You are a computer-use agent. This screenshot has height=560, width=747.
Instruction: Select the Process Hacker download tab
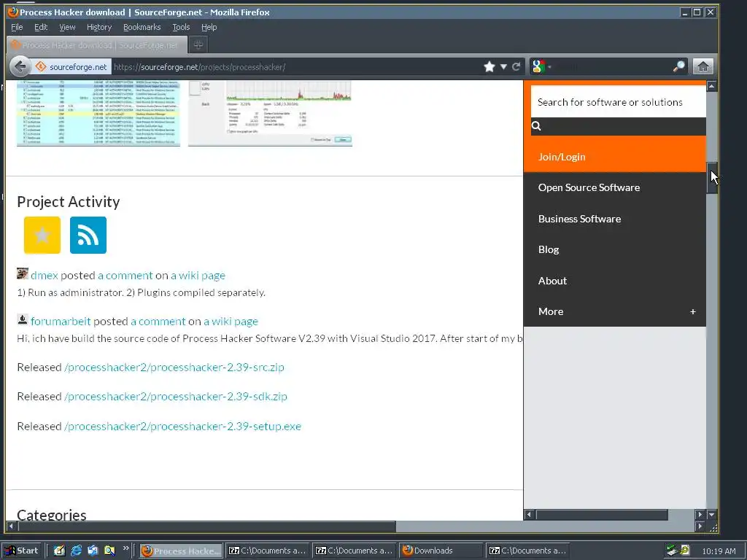tap(97, 44)
